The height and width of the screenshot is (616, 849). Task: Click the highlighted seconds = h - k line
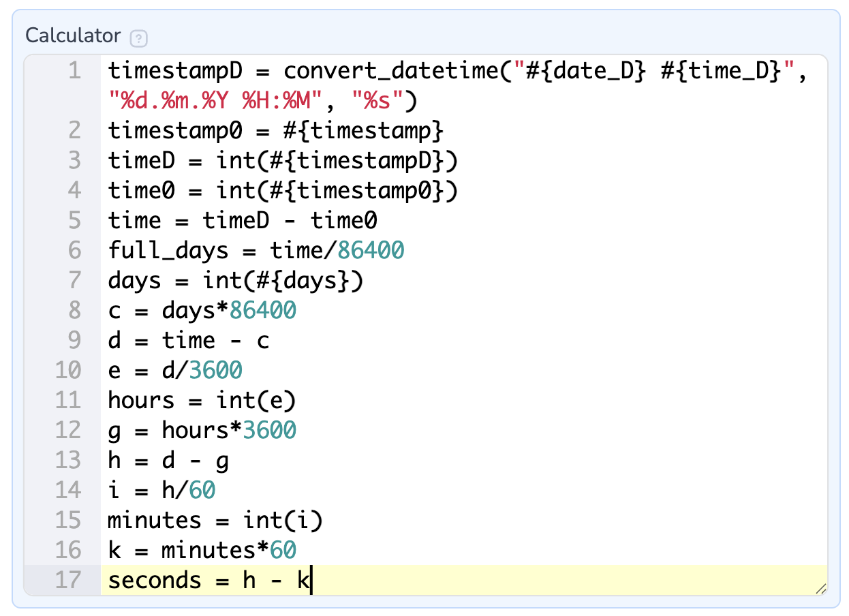tap(209, 581)
